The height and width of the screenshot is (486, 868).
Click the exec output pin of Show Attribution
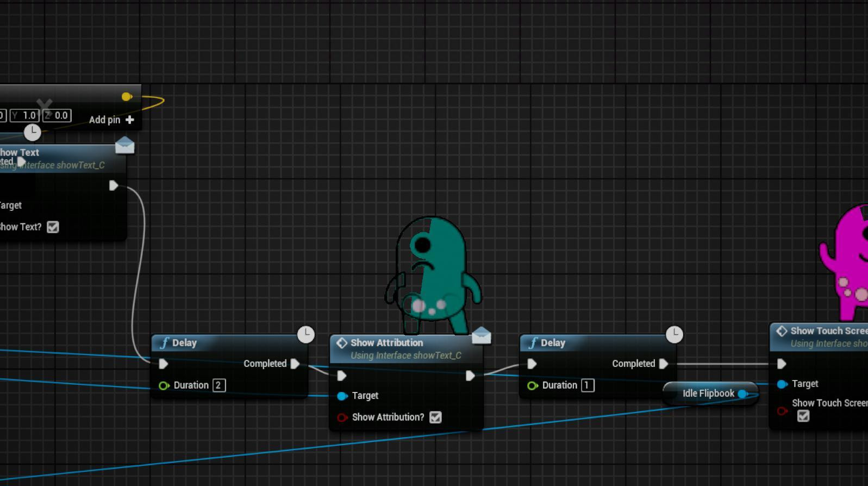[x=471, y=376]
